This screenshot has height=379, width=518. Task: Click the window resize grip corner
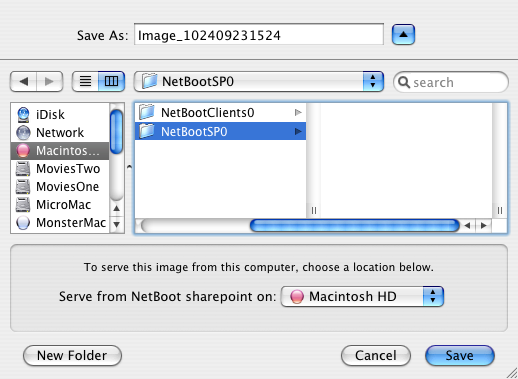click(x=512, y=373)
